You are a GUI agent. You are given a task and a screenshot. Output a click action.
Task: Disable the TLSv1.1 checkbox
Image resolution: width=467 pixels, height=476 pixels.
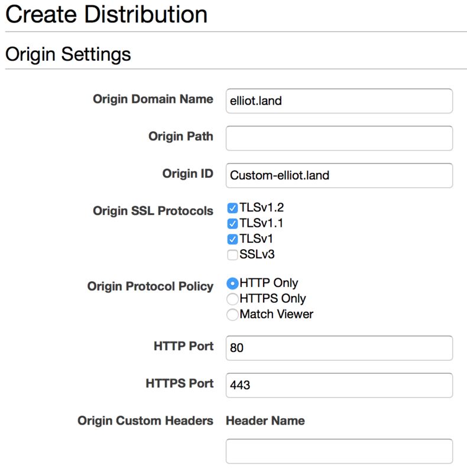tap(232, 224)
